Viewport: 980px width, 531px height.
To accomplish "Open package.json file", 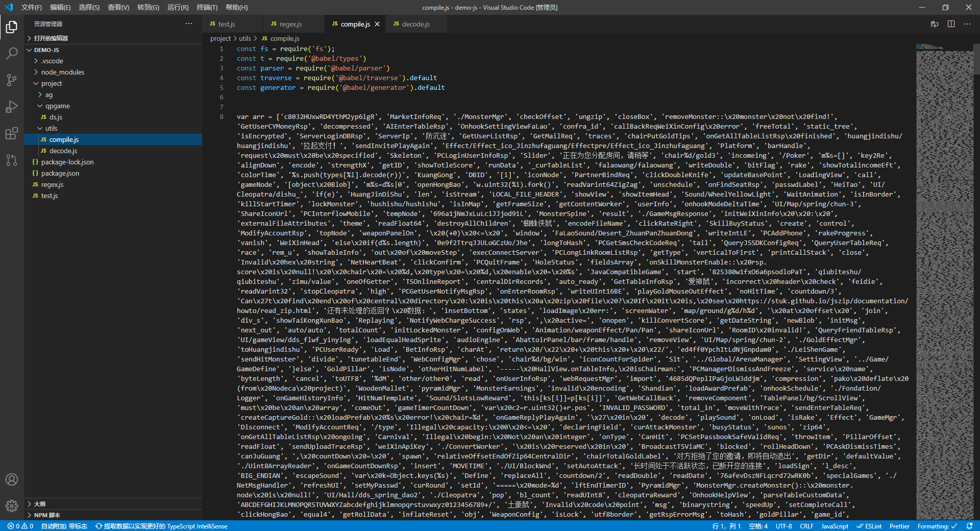I will pos(113,173).
